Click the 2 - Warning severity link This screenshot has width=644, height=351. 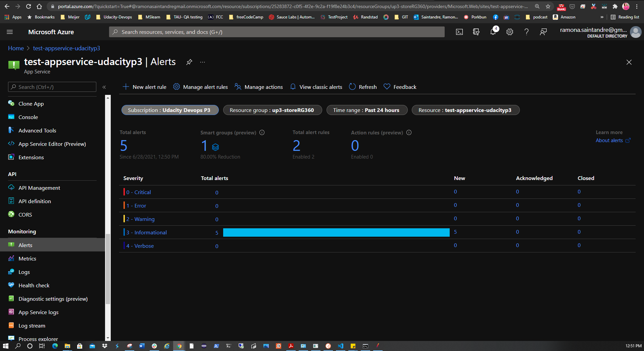(x=141, y=219)
